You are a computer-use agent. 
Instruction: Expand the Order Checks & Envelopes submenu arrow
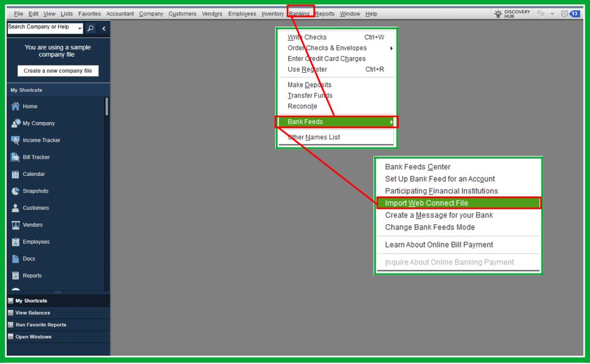pos(392,48)
